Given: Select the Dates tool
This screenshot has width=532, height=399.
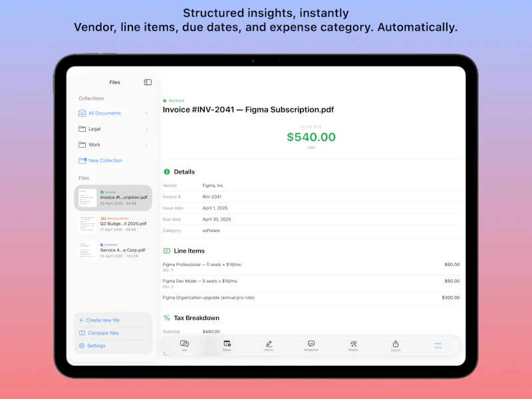Looking at the screenshot, I should coord(226,342).
